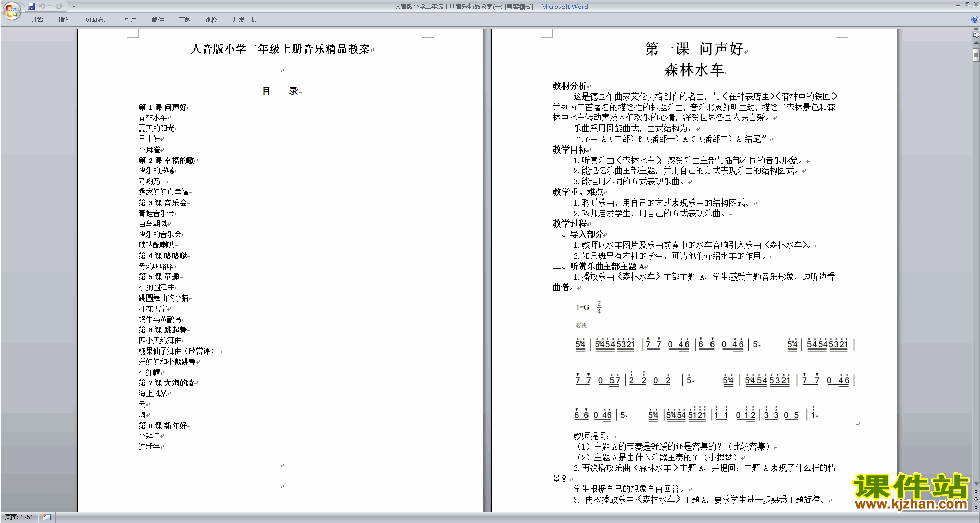Click the vertical scrollbar up arrow
This screenshot has height=523, width=980.
976,44
